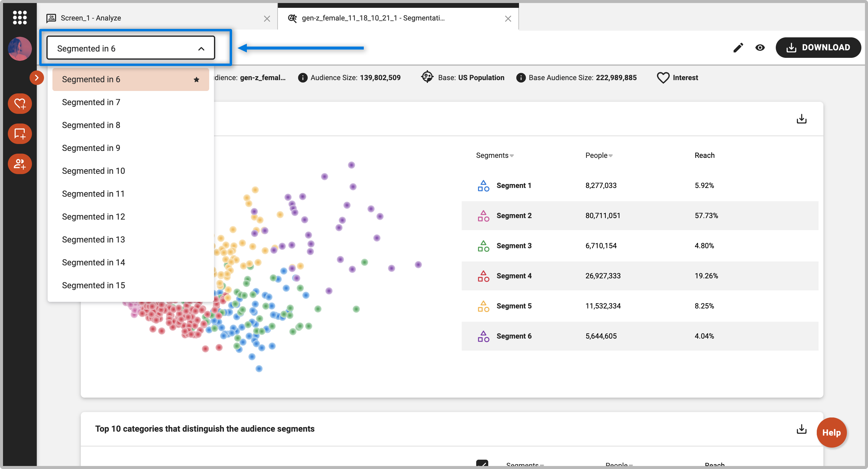
Task: Toggle the star on Segmented in 6
Action: [197, 80]
